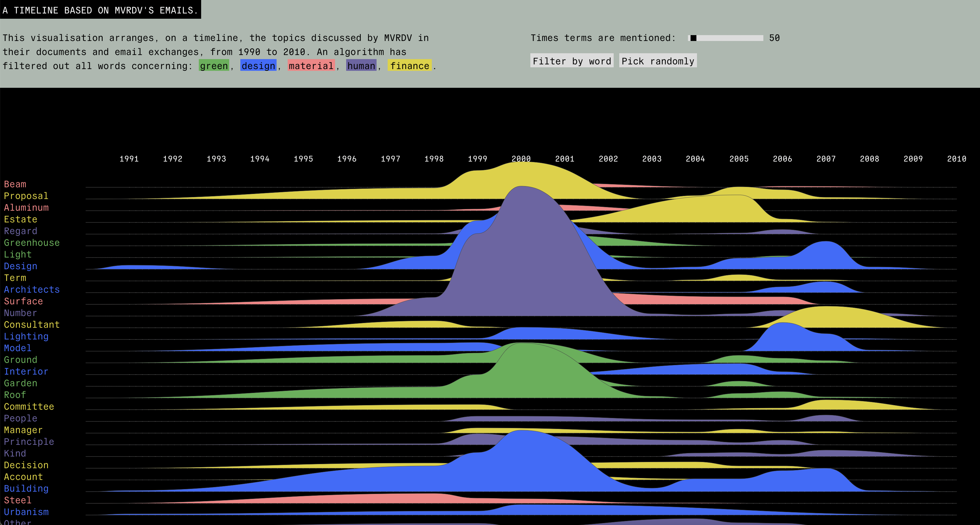Select the Consultant term label
The width and height of the screenshot is (980, 525).
pos(32,325)
